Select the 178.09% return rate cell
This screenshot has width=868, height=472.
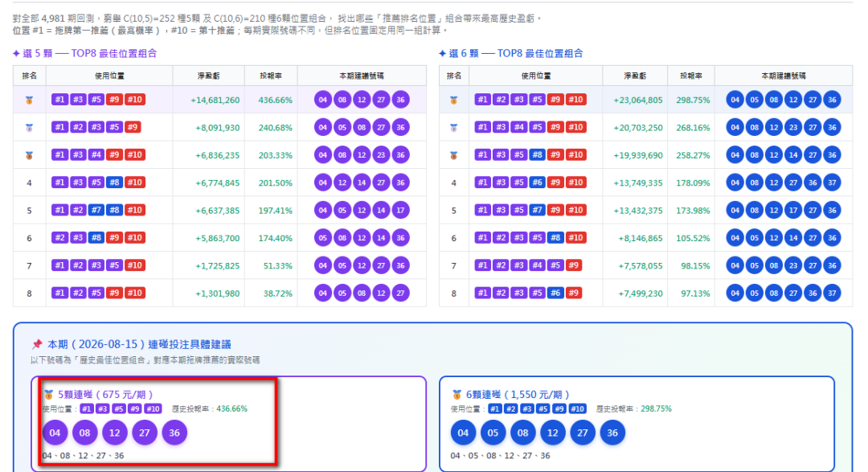[x=693, y=183]
